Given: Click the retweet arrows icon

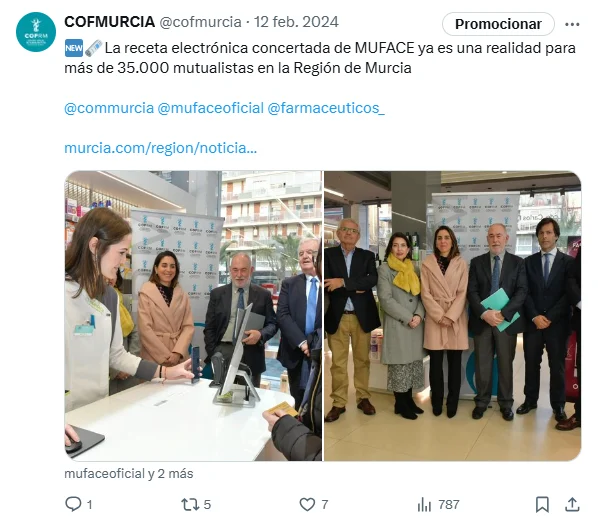Looking at the screenshot, I should click(190, 504).
